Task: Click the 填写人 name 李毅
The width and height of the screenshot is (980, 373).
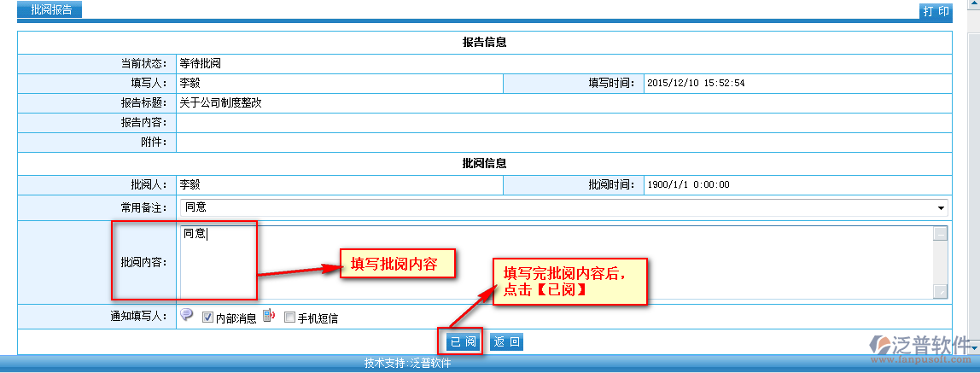Action: pos(190,83)
